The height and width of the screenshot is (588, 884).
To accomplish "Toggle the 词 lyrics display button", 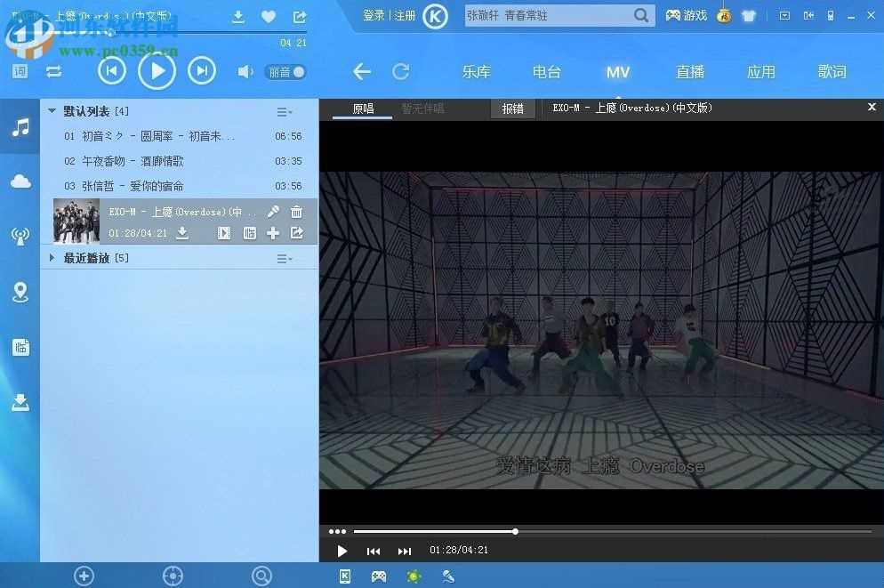I will [20, 71].
